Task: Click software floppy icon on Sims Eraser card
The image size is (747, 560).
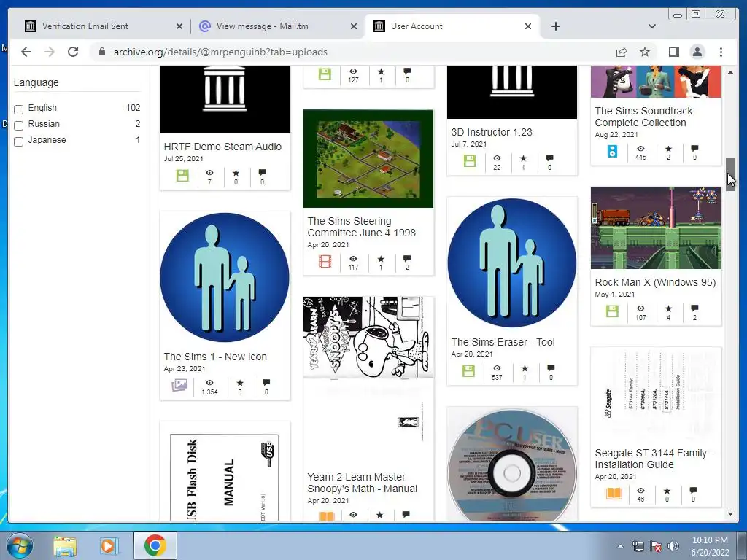Action: 469,371
